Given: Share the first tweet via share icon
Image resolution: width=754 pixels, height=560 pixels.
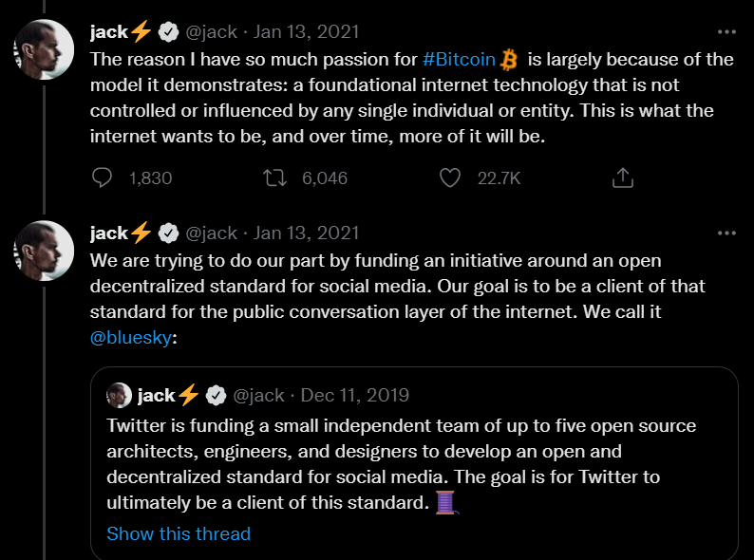Looking at the screenshot, I should click(x=622, y=177).
